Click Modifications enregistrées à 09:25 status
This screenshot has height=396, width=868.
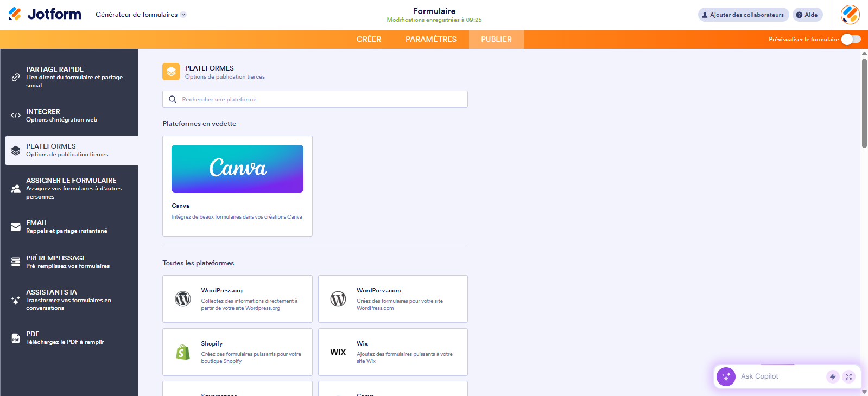434,20
